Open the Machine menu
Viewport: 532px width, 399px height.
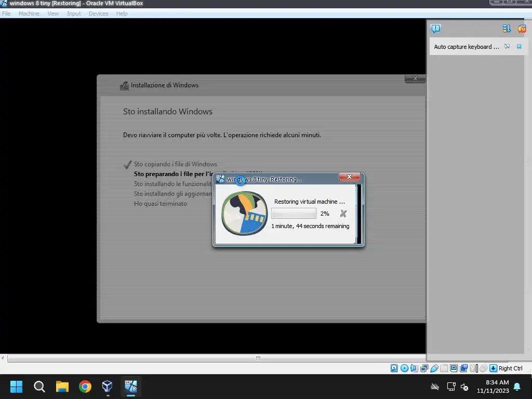pos(29,14)
